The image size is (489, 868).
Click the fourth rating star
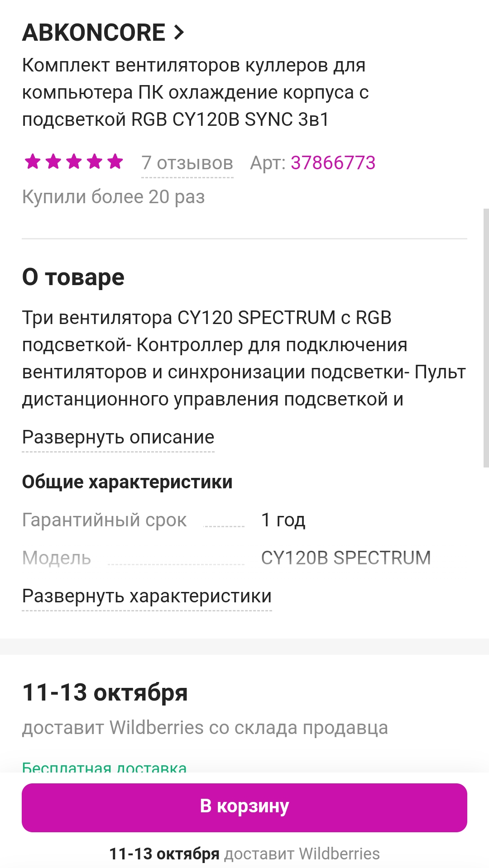[95, 161]
